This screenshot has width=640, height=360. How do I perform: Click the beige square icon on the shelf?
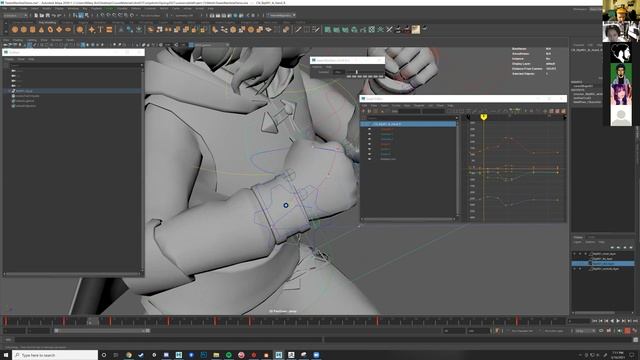(x=416, y=29)
